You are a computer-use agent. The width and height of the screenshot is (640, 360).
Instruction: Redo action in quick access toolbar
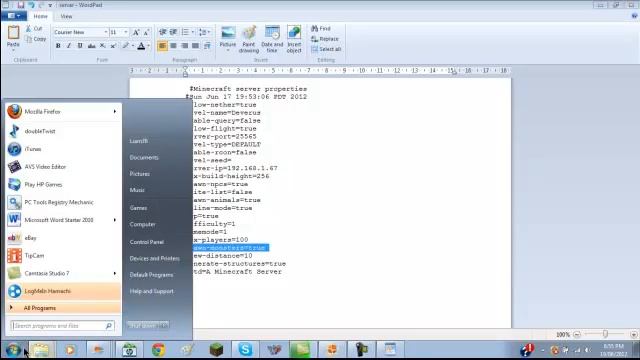(x=41, y=5)
